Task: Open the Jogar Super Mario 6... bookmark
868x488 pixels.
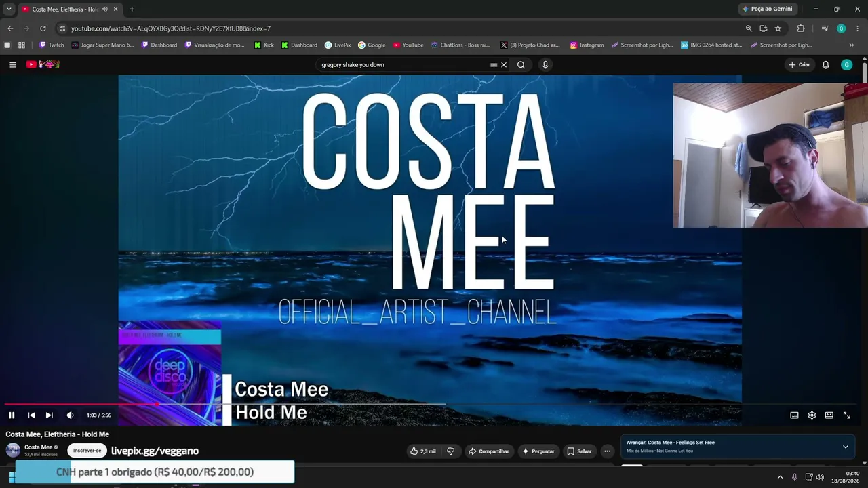Action: [102, 45]
